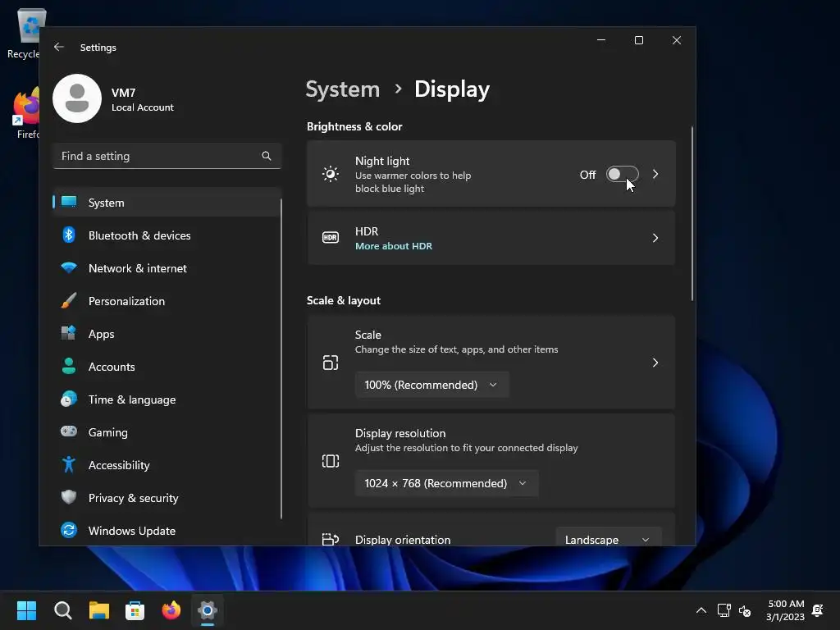Click the Personalization paintbrush icon

click(x=69, y=300)
